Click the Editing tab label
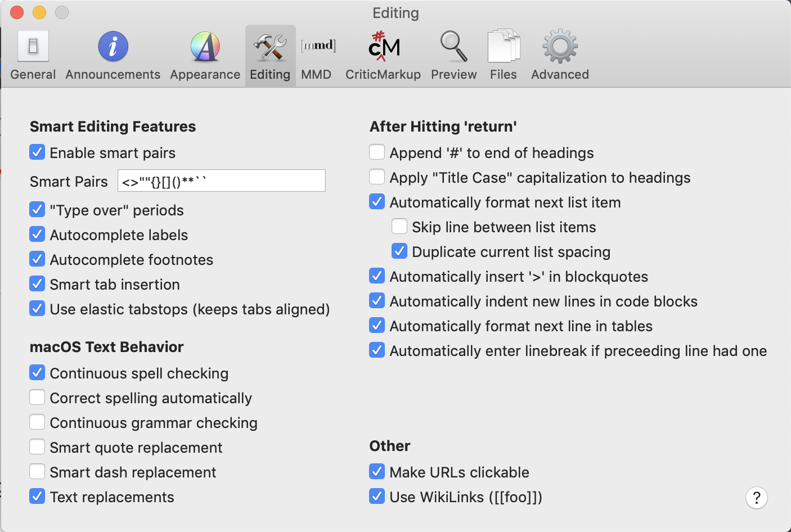The image size is (791, 532). click(x=270, y=74)
